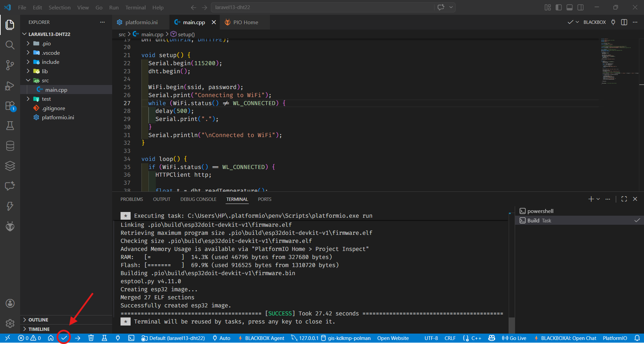The height and width of the screenshot is (344, 644).
Task: Open the Source Control view
Action: click(10, 65)
